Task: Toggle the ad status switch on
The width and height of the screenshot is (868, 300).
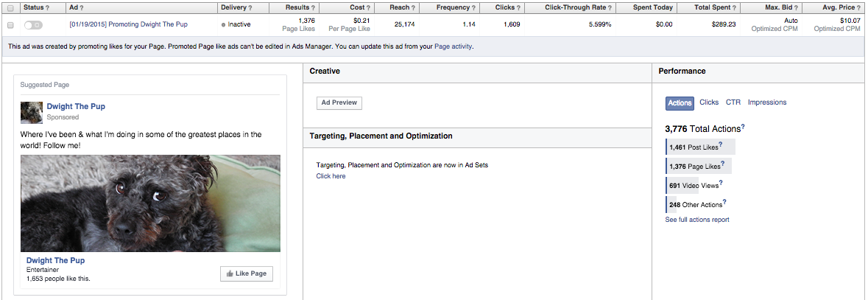Action: point(33,24)
